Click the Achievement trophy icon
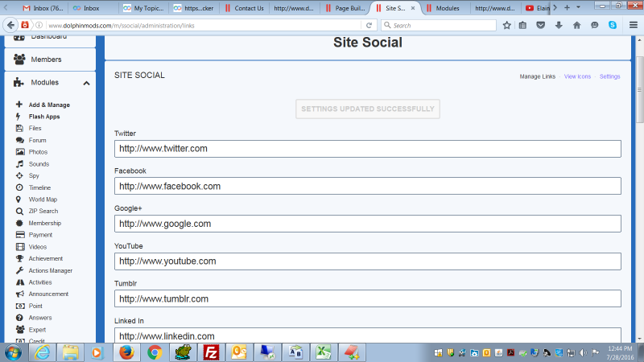This screenshot has width=644, height=362. pos(19,258)
